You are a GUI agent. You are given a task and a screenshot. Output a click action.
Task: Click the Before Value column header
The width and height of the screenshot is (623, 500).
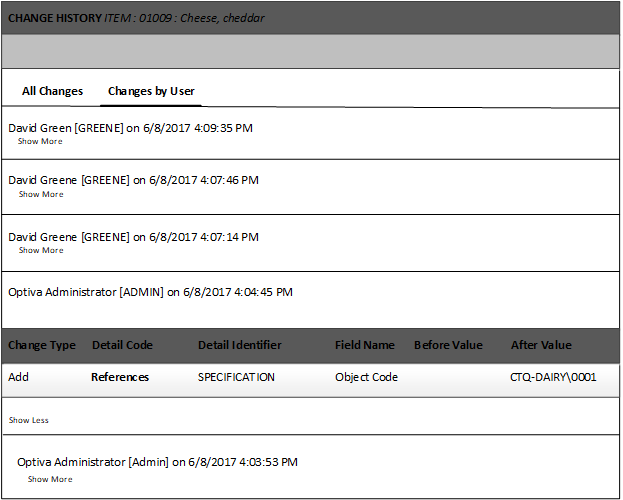pos(448,345)
